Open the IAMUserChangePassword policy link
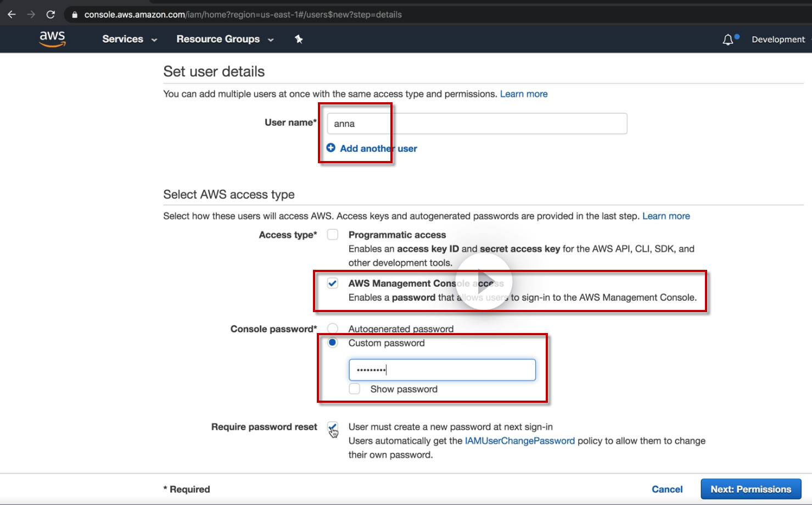The height and width of the screenshot is (505, 812). [519, 441]
